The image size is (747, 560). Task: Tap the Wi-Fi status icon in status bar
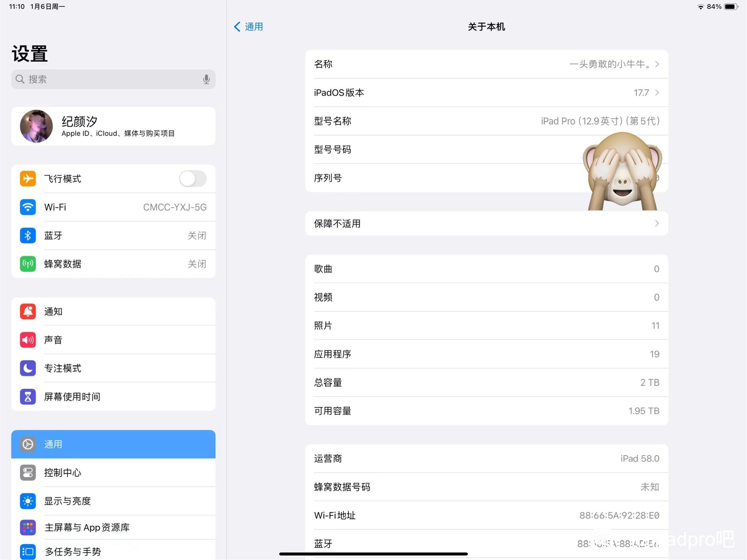coord(701,6)
